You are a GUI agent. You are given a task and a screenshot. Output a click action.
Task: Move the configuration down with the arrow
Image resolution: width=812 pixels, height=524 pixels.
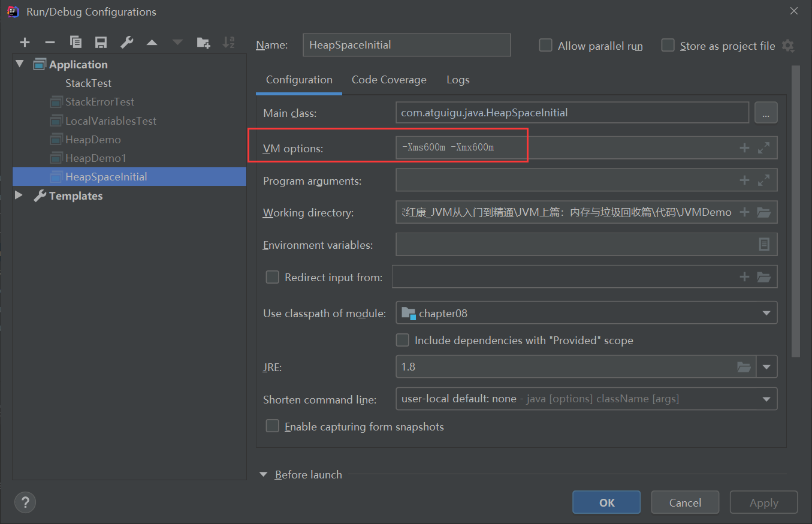[177, 43]
